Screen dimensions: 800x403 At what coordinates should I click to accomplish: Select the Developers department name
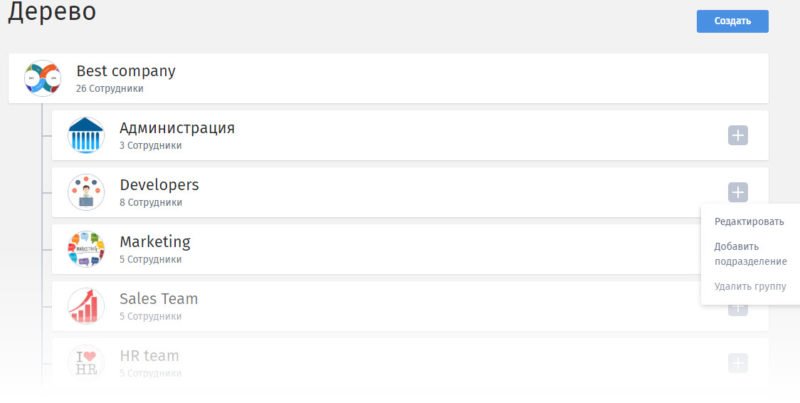coord(159,185)
